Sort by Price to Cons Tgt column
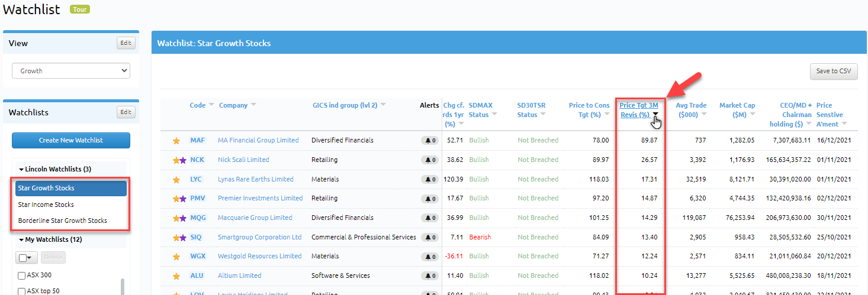Image resolution: width=868 pixels, height=295 pixels. (x=589, y=110)
